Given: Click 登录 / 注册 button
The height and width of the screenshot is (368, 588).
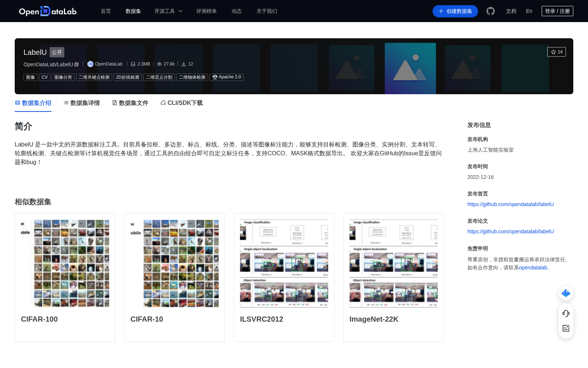Looking at the screenshot, I should tap(557, 11).
